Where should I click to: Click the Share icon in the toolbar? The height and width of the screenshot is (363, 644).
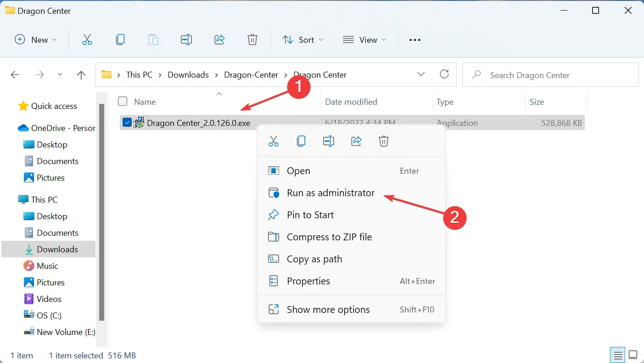[x=219, y=40]
